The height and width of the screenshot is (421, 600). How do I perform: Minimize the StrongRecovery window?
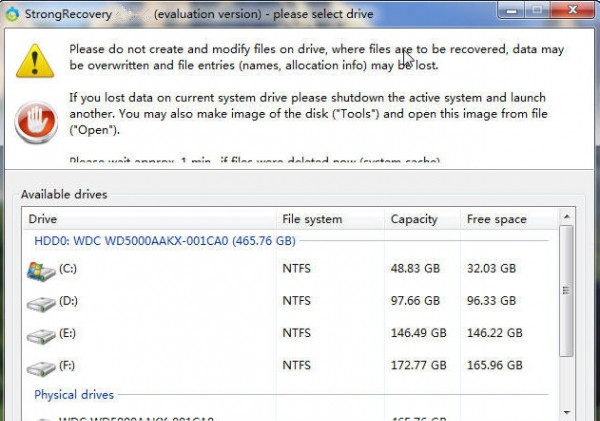[516, 13]
